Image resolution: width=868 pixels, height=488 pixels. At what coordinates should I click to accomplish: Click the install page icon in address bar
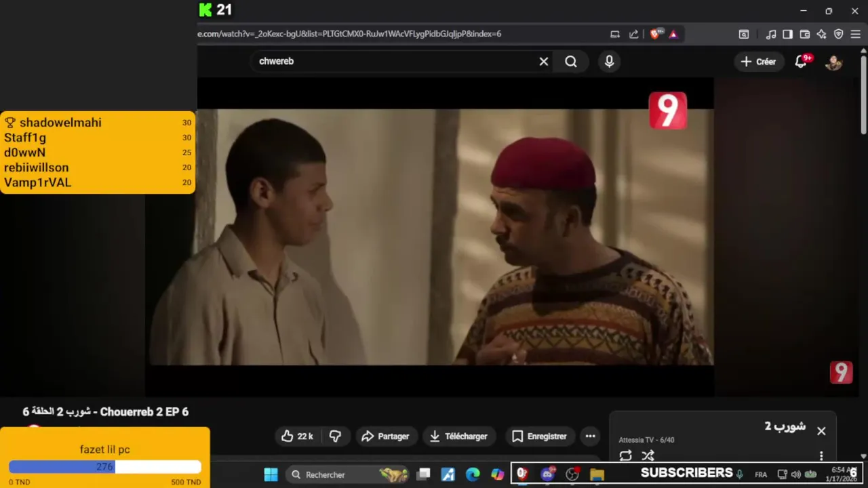click(x=615, y=34)
